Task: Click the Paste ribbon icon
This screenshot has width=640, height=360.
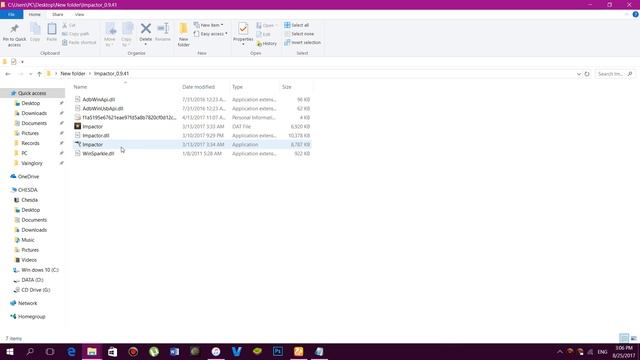Action: (52, 32)
